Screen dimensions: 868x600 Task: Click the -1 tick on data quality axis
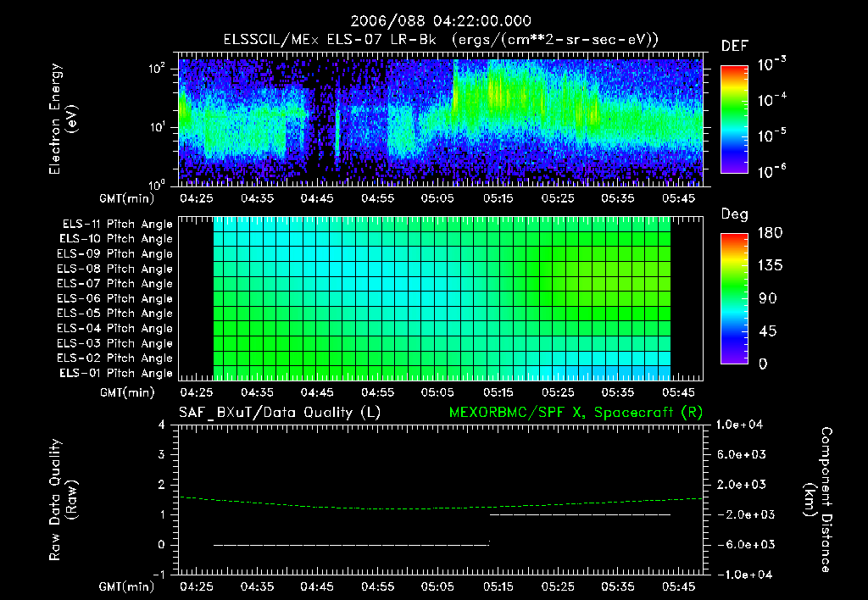[159, 574]
